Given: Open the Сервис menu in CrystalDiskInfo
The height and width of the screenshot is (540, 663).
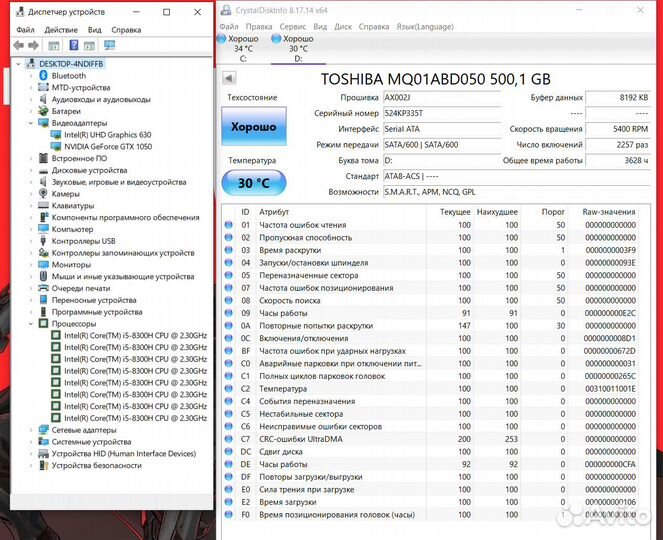Looking at the screenshot, I should [x=293, y=27].
